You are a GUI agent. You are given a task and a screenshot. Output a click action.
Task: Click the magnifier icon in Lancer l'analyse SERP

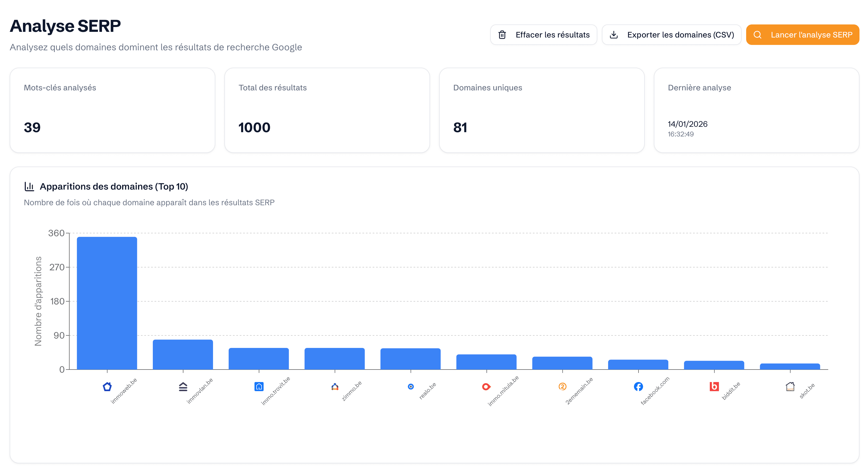point(758,34)
